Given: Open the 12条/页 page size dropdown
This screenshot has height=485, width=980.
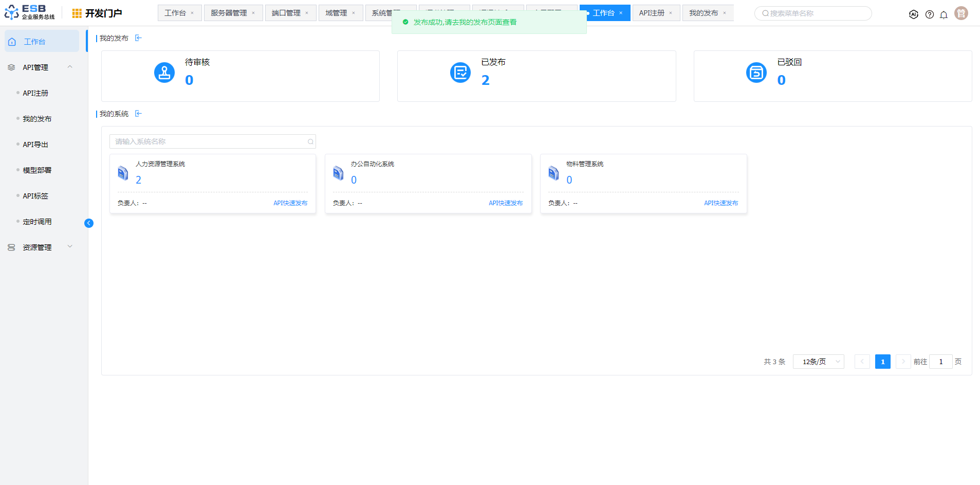Looking at the screenshot, I should 818,362.
